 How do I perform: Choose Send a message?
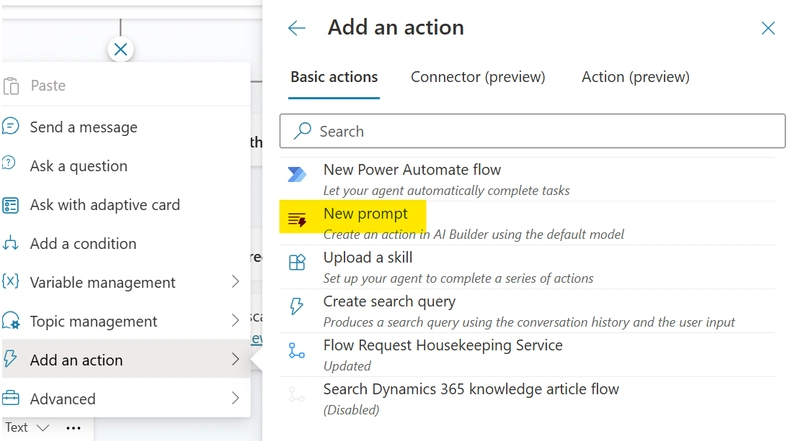(x=126, y=127)
